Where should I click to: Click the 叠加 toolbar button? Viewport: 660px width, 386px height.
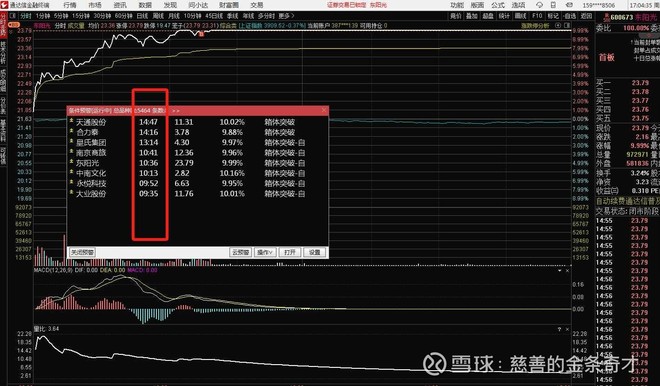tap(472, 16)
